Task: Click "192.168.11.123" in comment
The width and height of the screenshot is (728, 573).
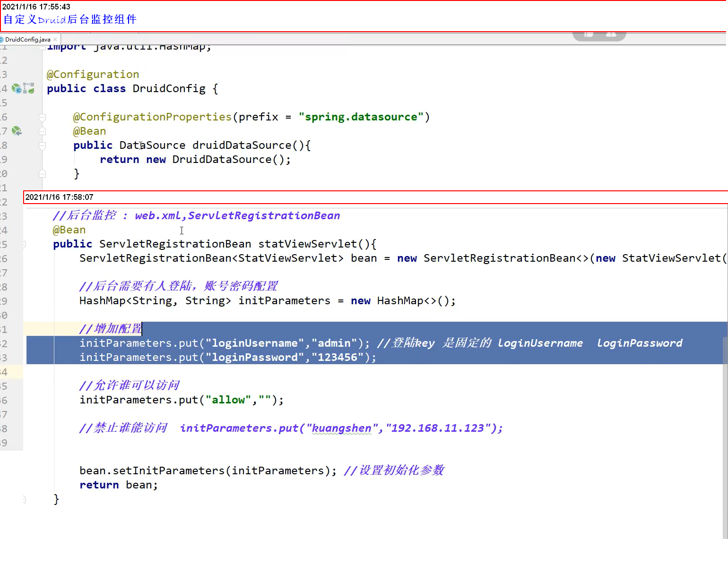Action: tap(438, 428)
